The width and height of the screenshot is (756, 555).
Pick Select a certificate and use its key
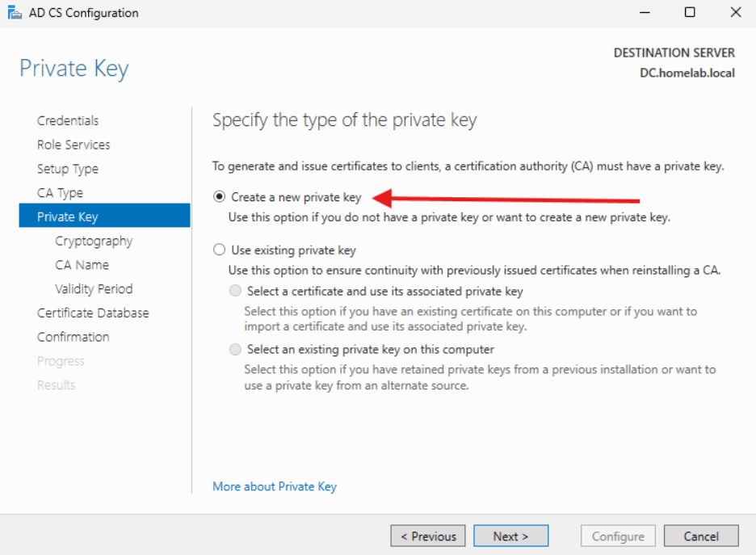(235, 291)
